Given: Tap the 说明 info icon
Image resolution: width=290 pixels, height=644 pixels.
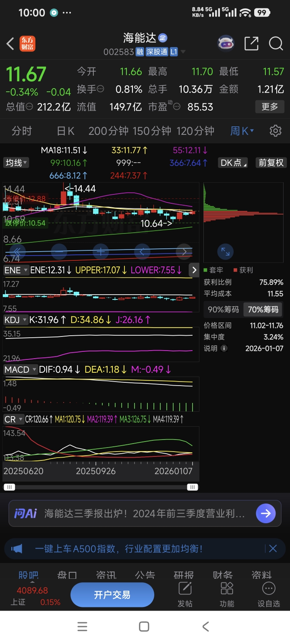Looking at the screenshot, I should (x=224, y=348).
